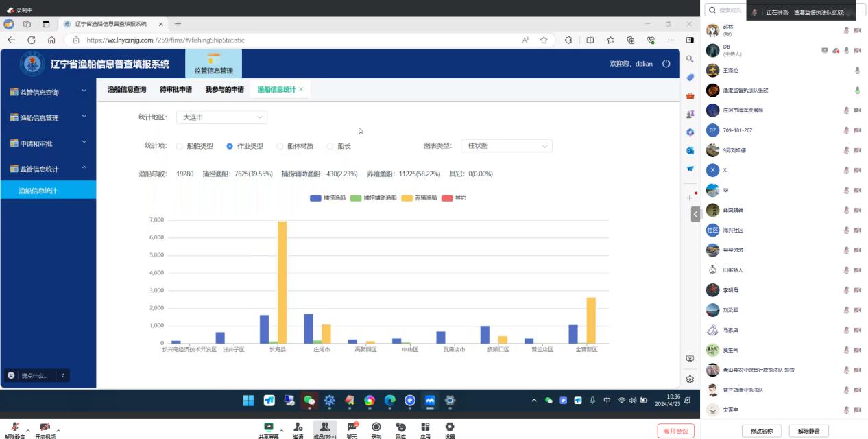This screenshot has width=868, height=439.
Task: Expand the 渔船信息管理 sidebar menu
Action: 48,118
